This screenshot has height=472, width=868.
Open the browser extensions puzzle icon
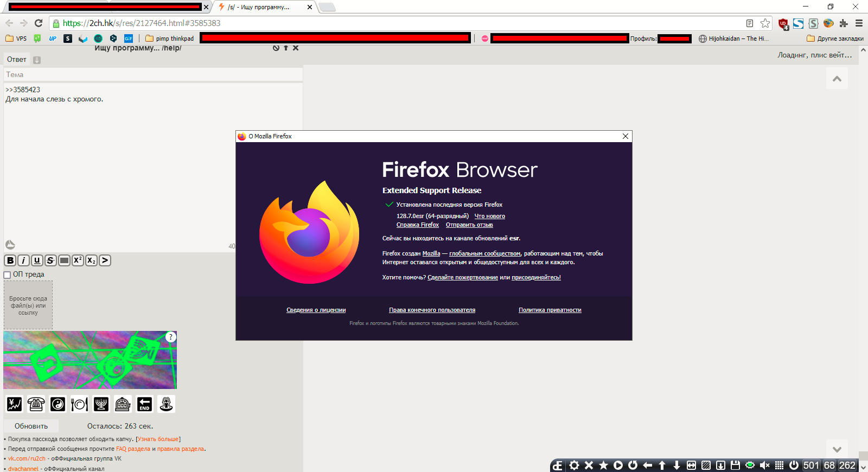pyautogui.click(x=844, y=23)
